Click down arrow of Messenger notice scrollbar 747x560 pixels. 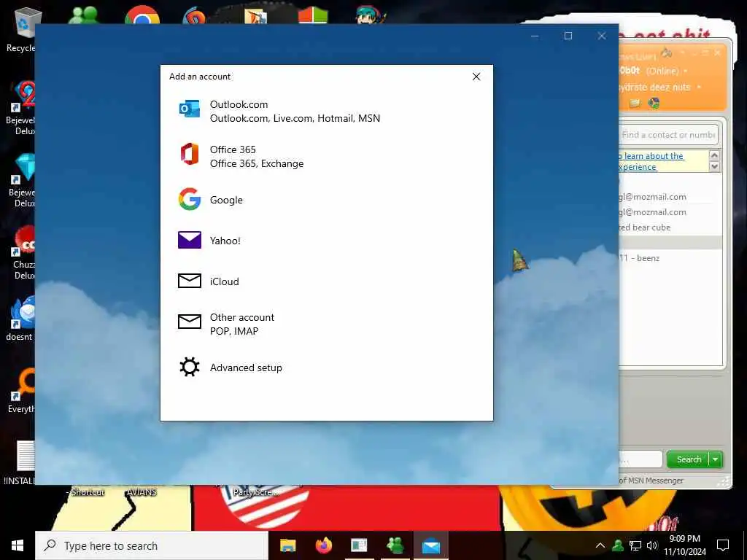[714, 166]
